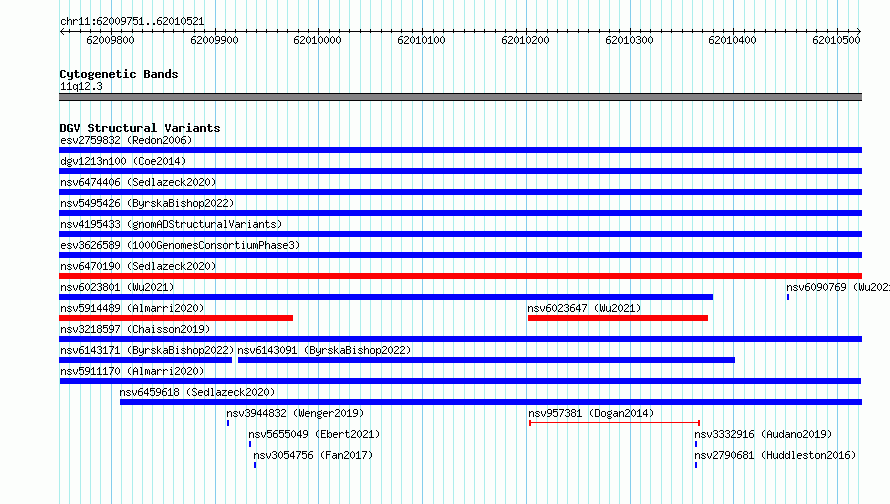The width and height of the screenshot is (890, 504).
Task: Select nsv2790681 (Huddleston2016) label
Action: 775,455
